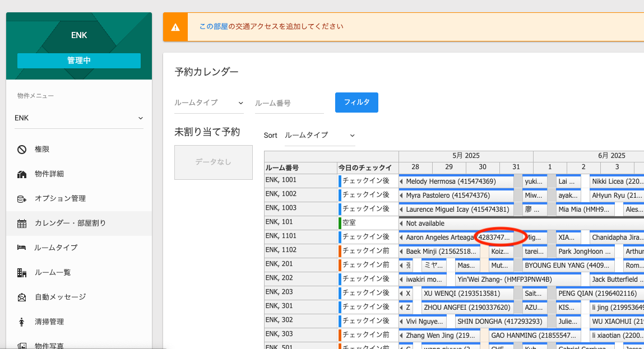Open the Sort ルームタイプ dropdown
Image resolution: width=644 pixels, height=349 pixels.
(319, 136)
